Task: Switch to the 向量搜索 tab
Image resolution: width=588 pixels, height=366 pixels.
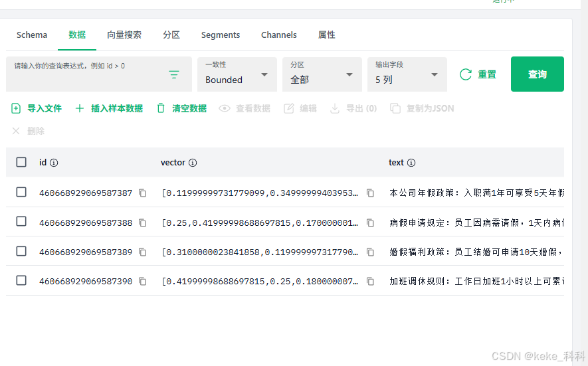Action: coord(124,35)
